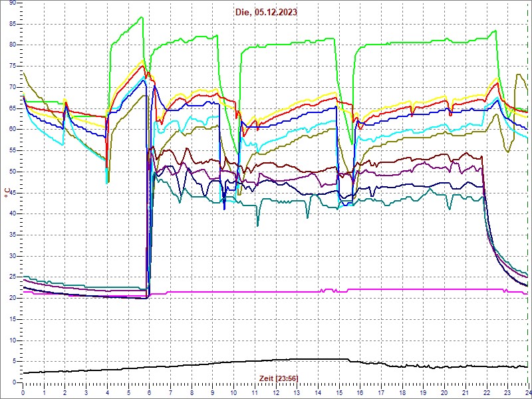The image size is (532, 399).
Task: Click hour 16 on the time axis
Action: (360, 393)
